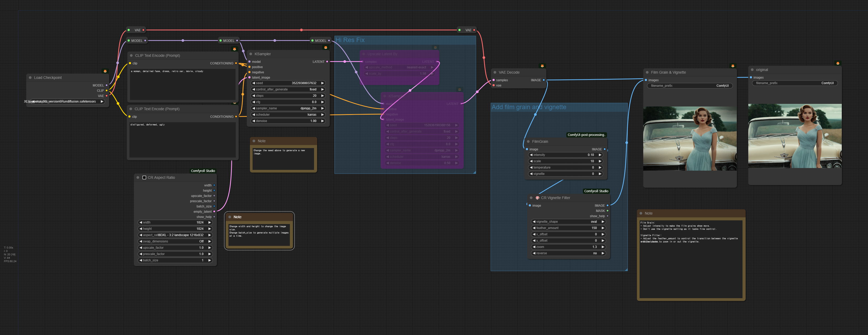Click the fox badge above the Load Checkpoint node
The width and height of the screenshot is (868, 335).
[x=105, y=71]
